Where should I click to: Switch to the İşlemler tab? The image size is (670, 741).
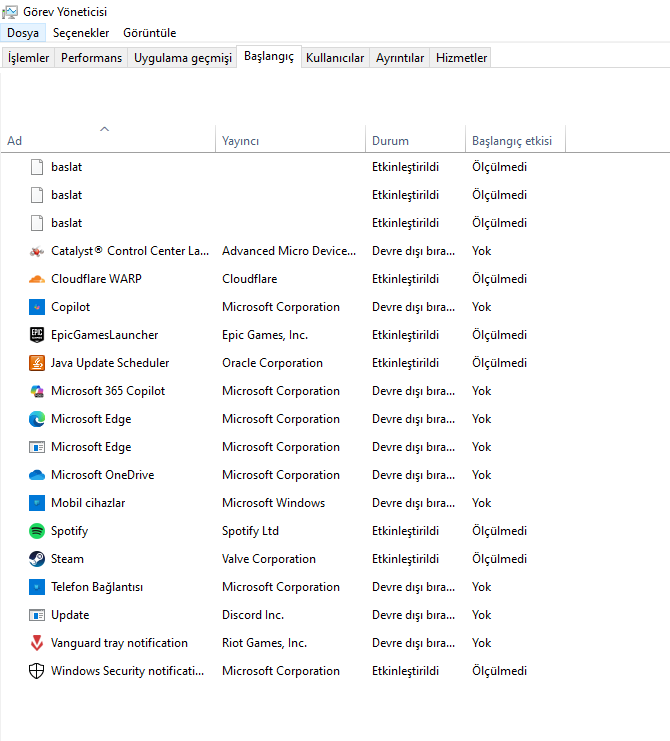click(28, 58)
